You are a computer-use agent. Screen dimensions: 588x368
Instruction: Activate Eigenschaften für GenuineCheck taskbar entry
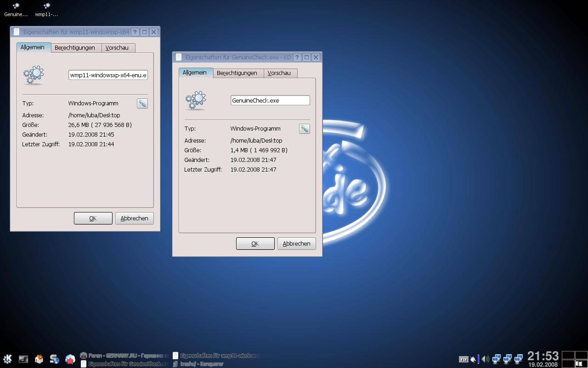[124, 363]
